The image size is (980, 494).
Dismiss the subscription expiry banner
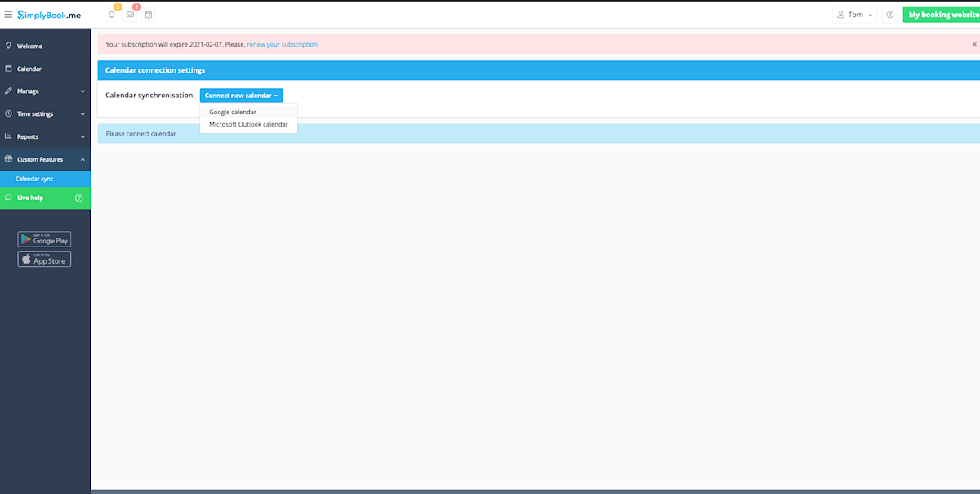pos(973,44)
